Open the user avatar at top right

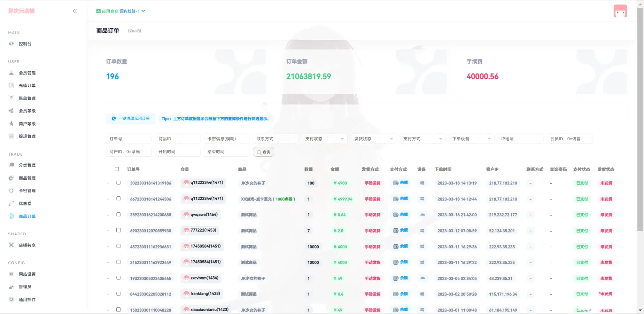click(x=620, y=11)
